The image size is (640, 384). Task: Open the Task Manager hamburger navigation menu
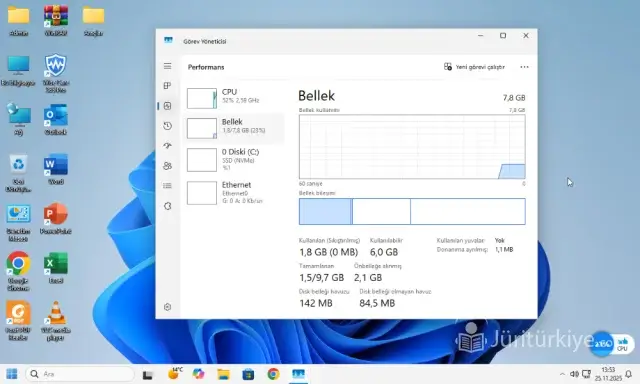coord(167,66)
